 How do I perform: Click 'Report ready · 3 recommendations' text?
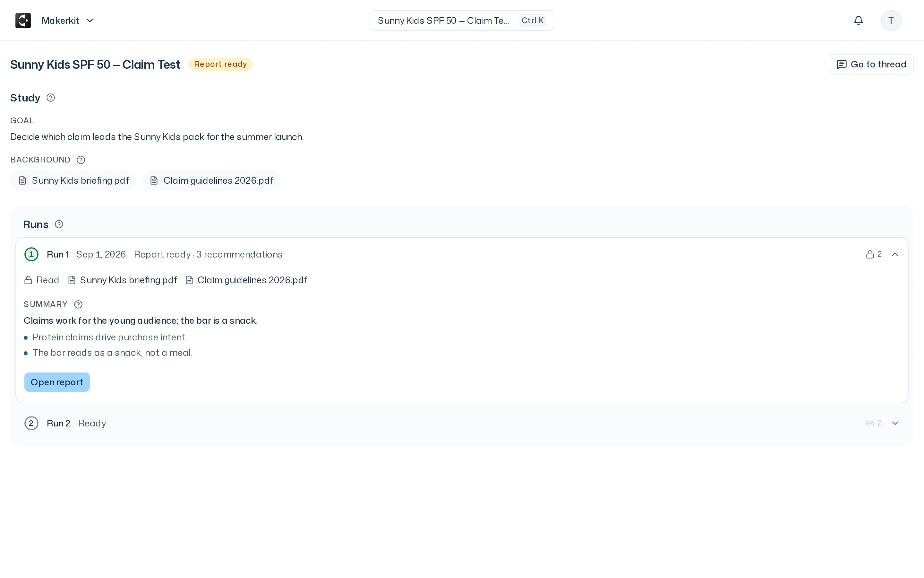pos(208,255)
